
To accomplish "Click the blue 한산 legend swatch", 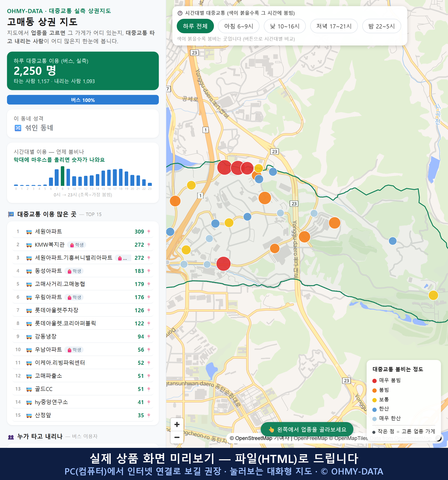I will (x=374, y=410).
